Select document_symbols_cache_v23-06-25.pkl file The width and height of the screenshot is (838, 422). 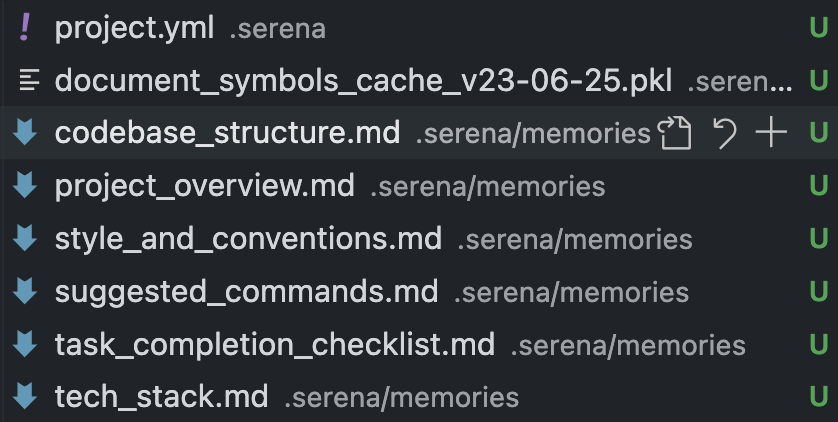coord(363,80)
